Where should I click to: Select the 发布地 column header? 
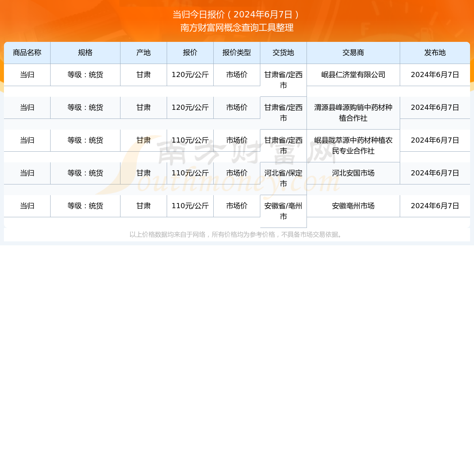click(435, 53)
